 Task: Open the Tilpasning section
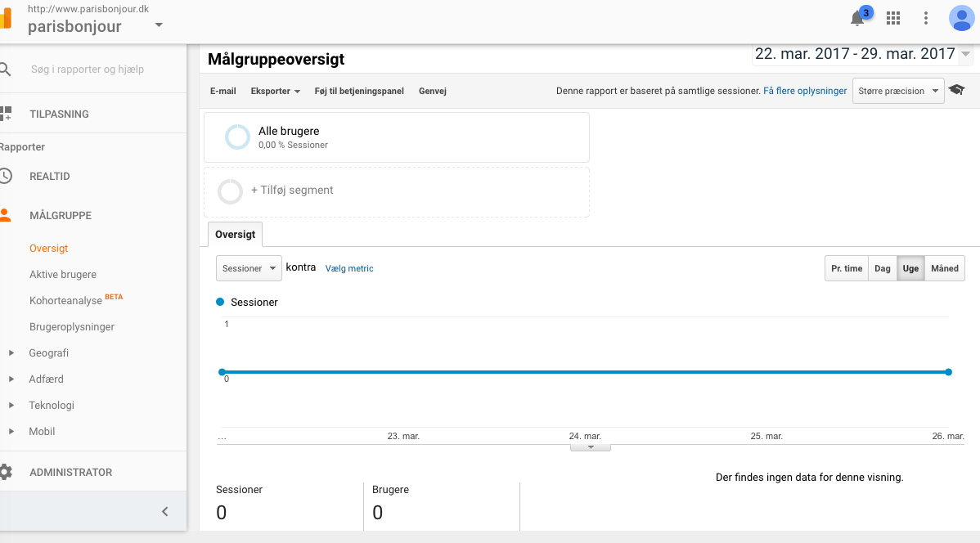point(60,114)
